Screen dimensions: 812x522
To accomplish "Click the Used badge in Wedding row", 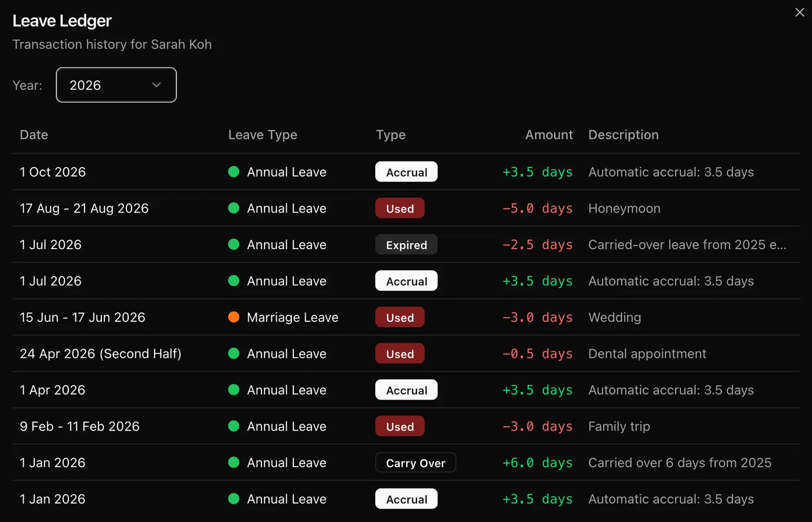I will tap(400, 318).
